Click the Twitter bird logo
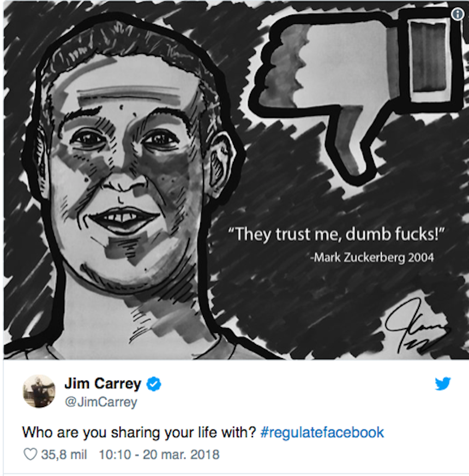The width and height of the screenshot is (469, 476). (x=443, y=384)
